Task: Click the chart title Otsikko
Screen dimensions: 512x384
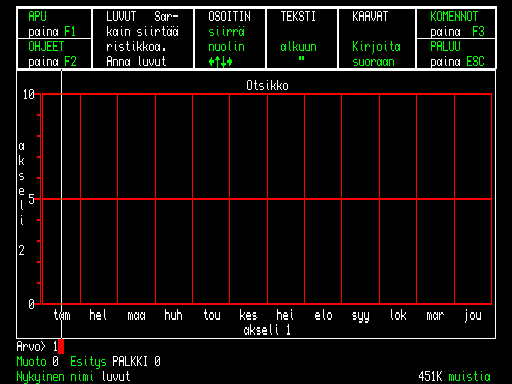Action: coord(267,86)
